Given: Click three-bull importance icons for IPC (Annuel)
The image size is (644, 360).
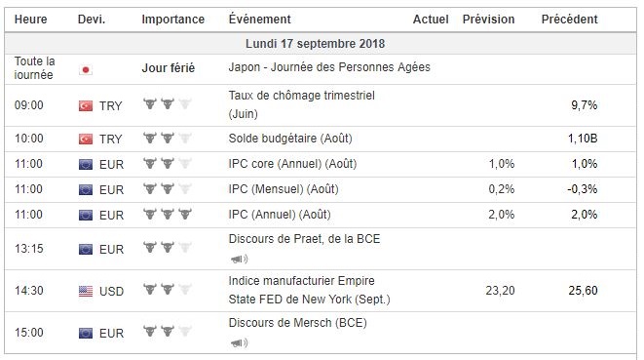Looking at the screenshot, I should 168,214.
